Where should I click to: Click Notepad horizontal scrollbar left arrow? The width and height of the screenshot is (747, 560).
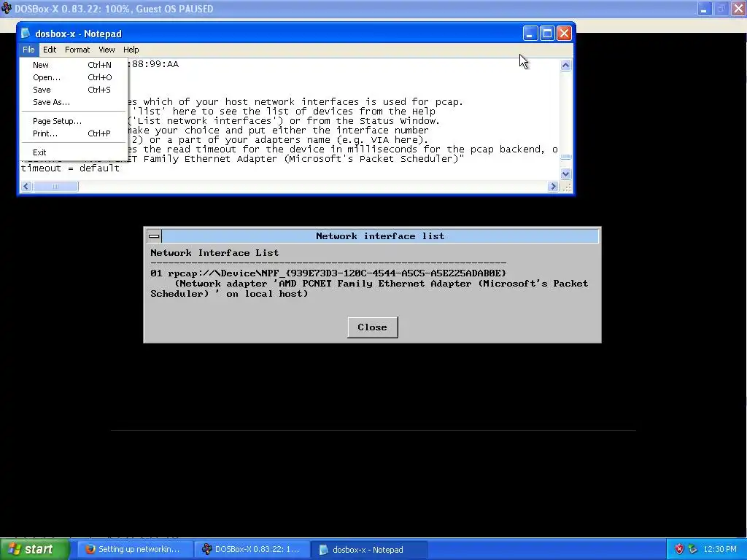coord(27,187)
